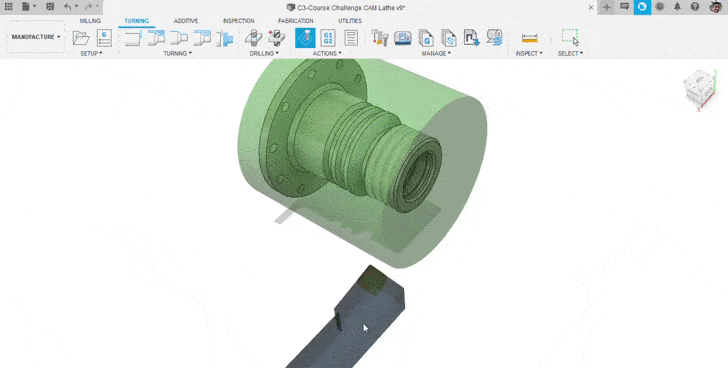The width and height of the screenshot is (728, 368).
Task: Open the Data Panel grid icon
Action: [8, 6]
